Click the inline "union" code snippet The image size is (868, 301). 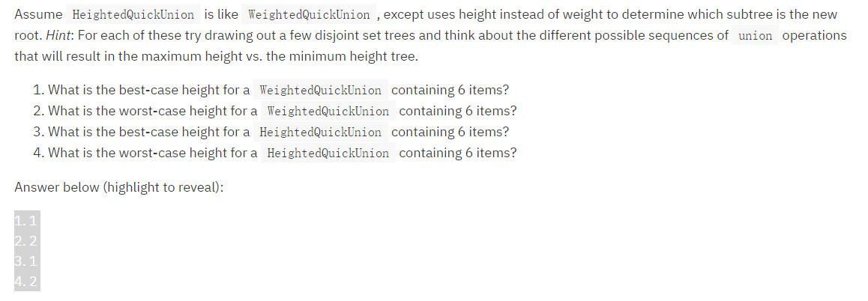[x=755, y=36]
